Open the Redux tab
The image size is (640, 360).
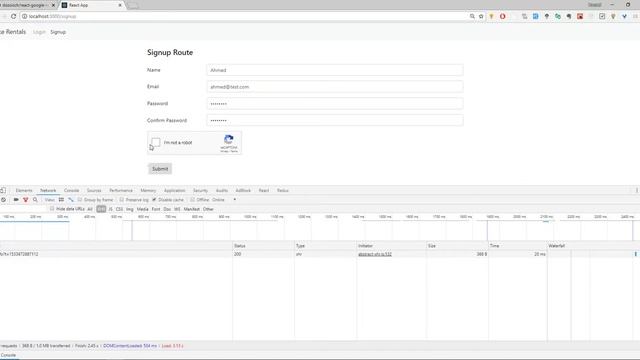[282, 190]
